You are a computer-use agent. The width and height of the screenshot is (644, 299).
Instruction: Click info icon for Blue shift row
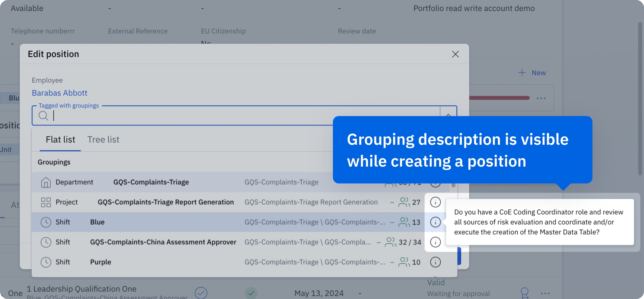(435, 222)
